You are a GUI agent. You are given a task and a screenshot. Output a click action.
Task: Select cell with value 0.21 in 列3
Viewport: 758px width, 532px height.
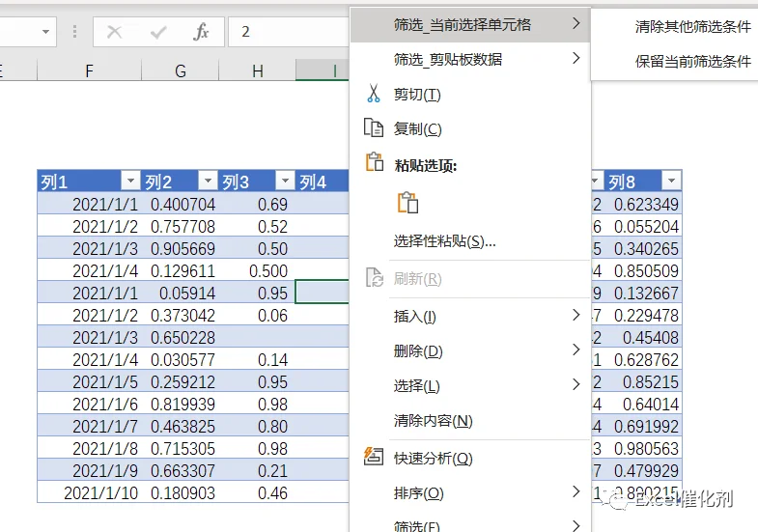pos(257,470)
